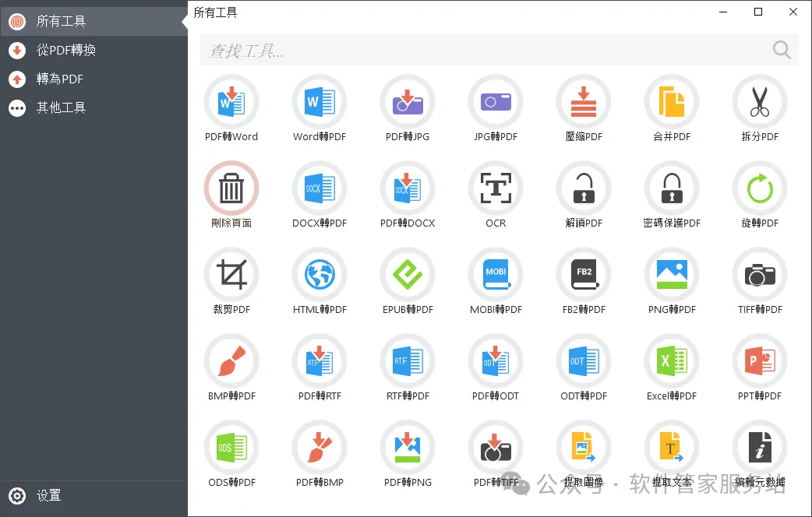Click the magnifier search icon
This screenshot has height=517, width=812.
click(782, 50)
